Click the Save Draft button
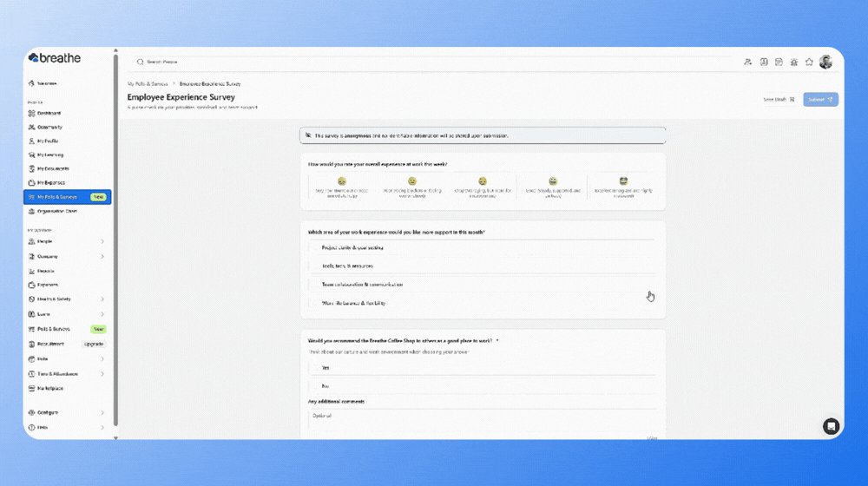868x486 pixels. (779, 100)
